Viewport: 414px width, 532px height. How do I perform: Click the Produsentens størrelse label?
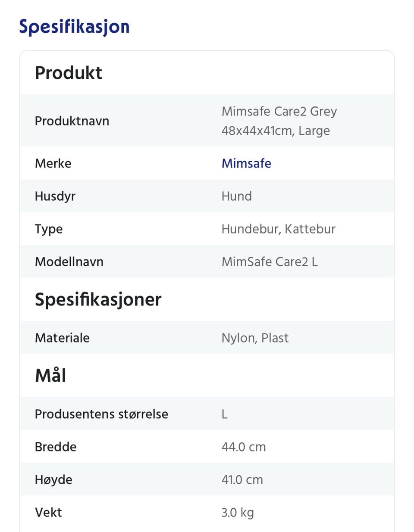click(101, 414)
